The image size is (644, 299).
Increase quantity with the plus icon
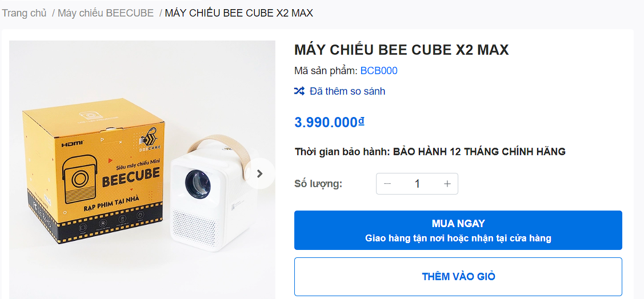[x=447, y=184]
